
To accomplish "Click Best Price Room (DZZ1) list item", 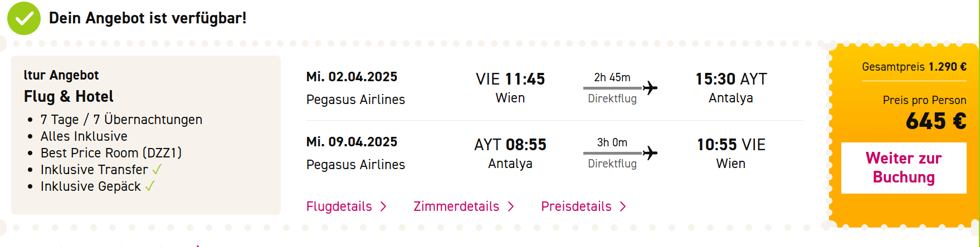I will click(111, 153).
